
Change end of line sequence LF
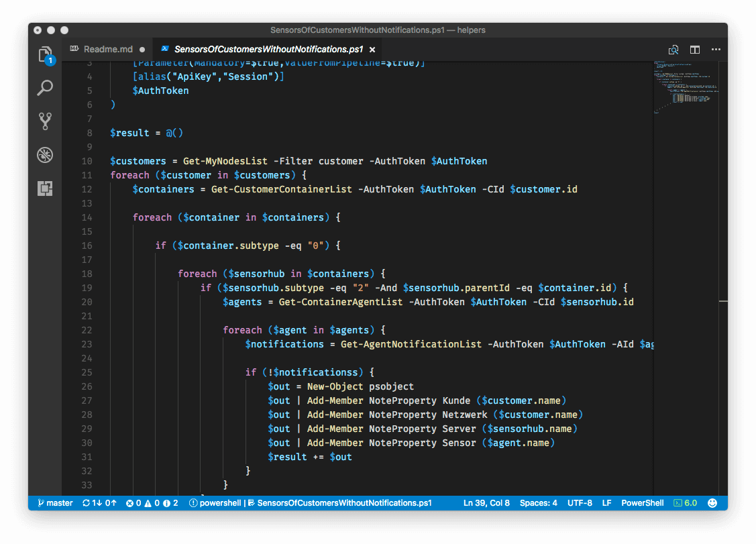(606, 503)
